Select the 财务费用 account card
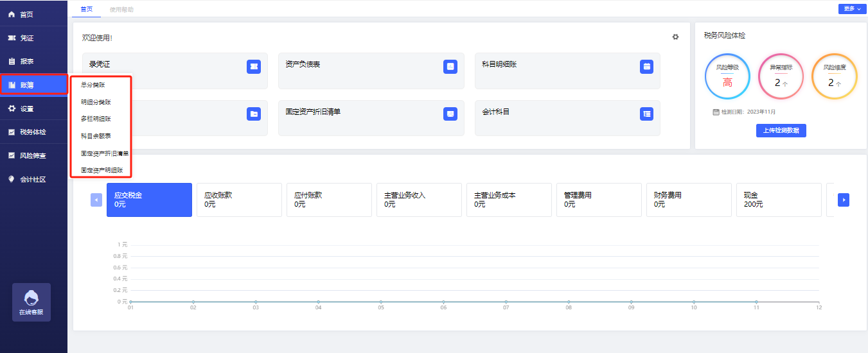Image resolution: width=868 pixels, height=353 pixels. (x=689, y=200)
